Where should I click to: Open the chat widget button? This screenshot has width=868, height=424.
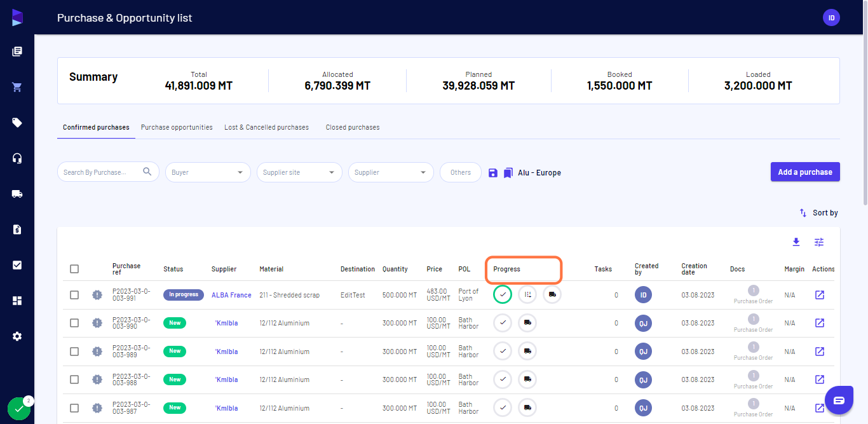[839, 400]
